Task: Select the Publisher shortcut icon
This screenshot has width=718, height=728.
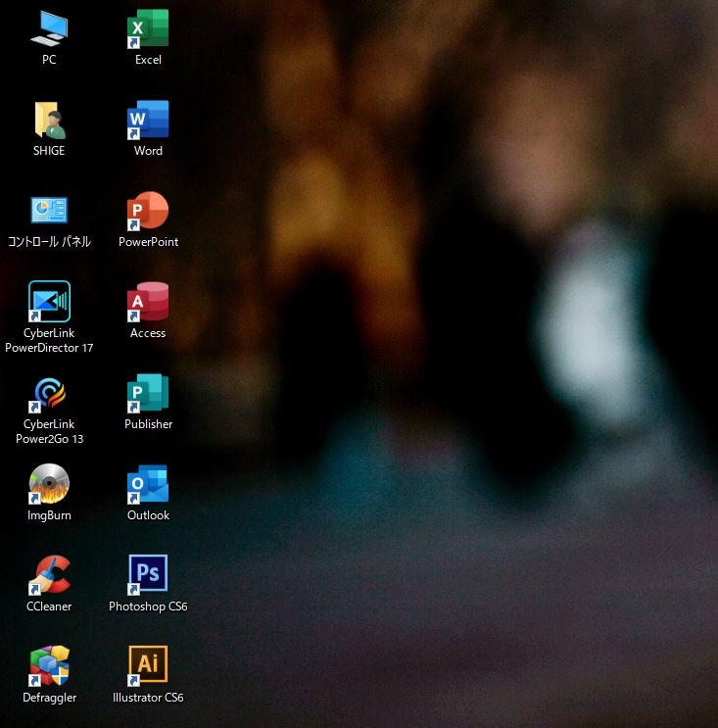Action: coord(148,393)
